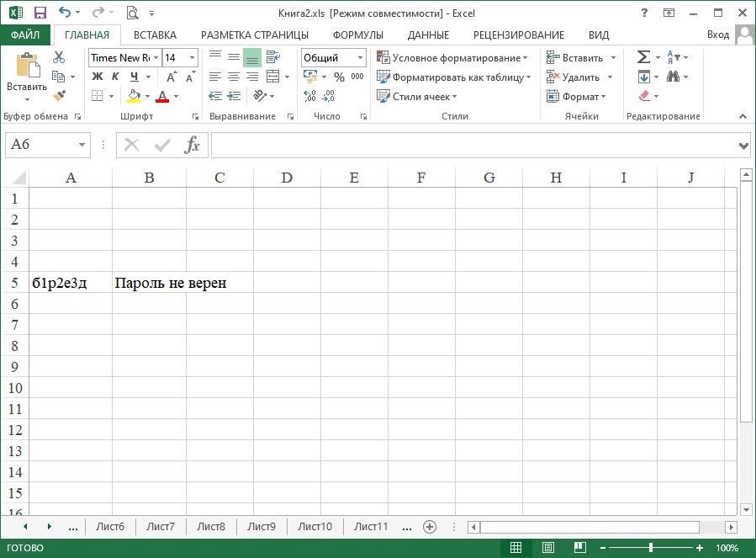Switch to ФОРМУЛЫ tab
The width and height of the screenshot is (756, 558).
(357, 35)
